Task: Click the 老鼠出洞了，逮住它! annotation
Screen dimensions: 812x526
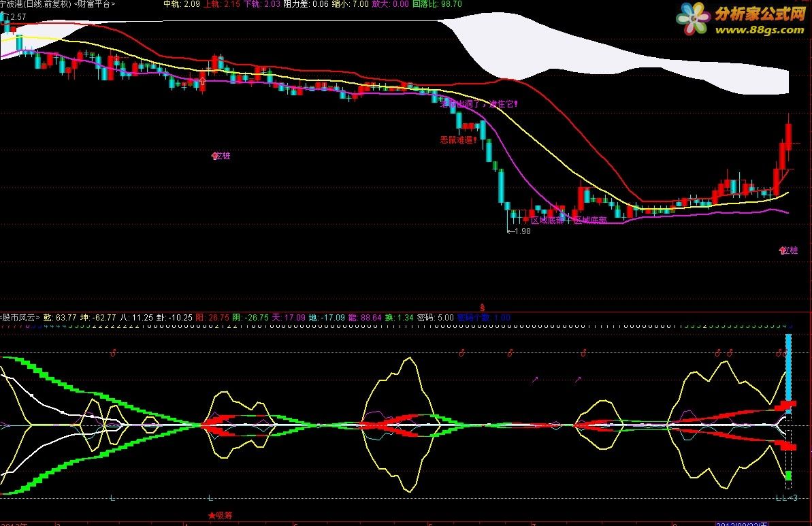Action: click(x=479, y=104)
